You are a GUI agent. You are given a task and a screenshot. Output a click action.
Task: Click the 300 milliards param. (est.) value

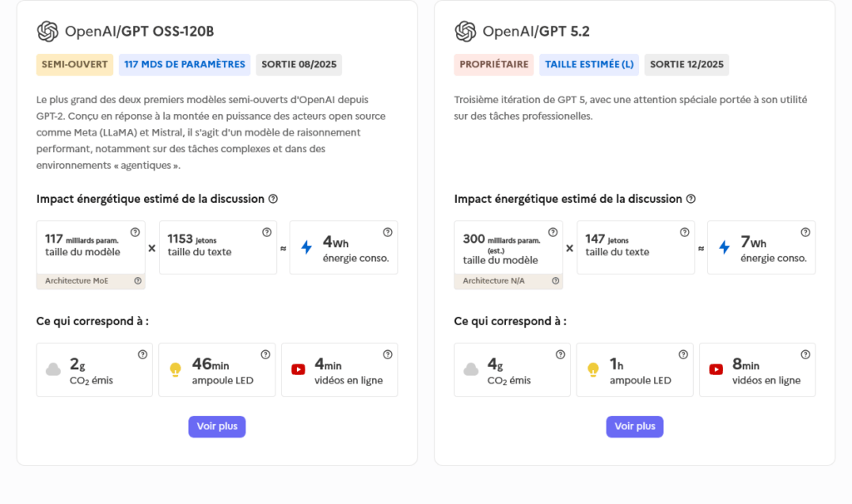tap(502, 244)
